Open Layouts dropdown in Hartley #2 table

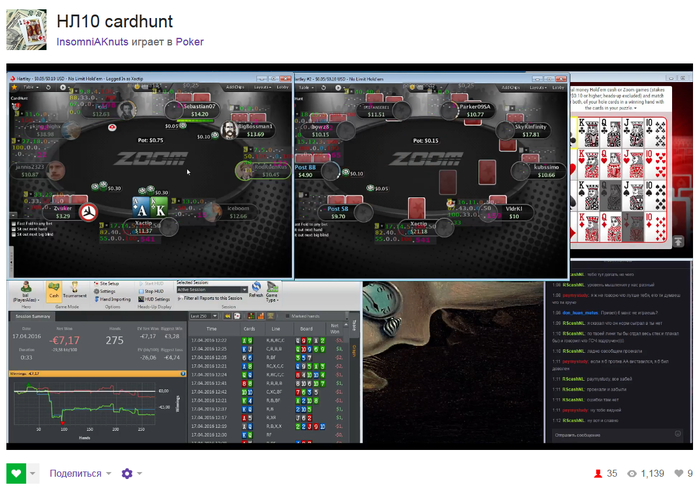point(538,88)
